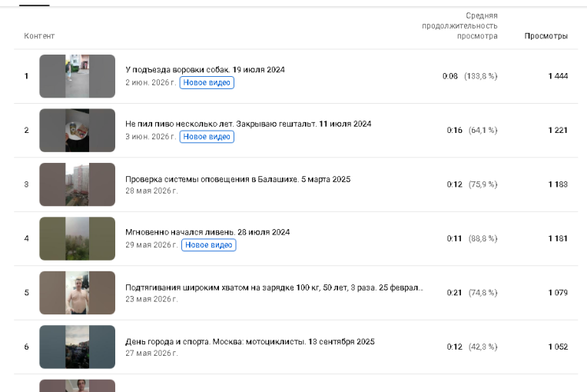Click upload date "27 мая 2026 г."
This screenshot has height=392, width=587.
(x=151, y=353)
